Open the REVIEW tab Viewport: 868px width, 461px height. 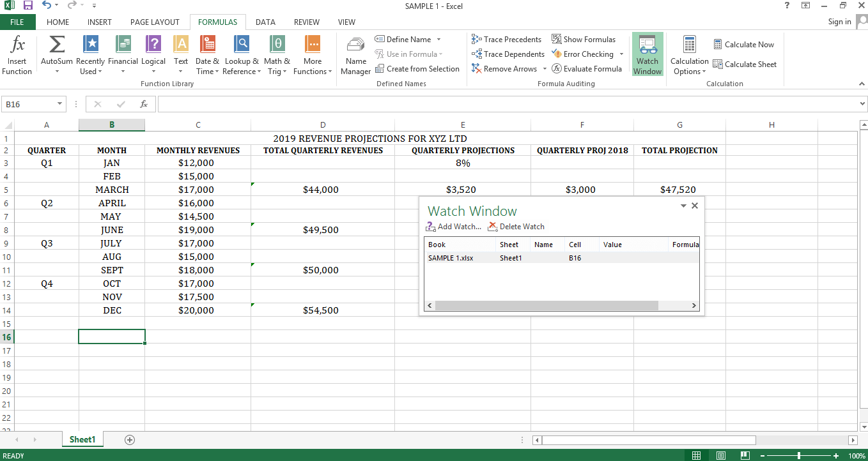click(306, 22)
